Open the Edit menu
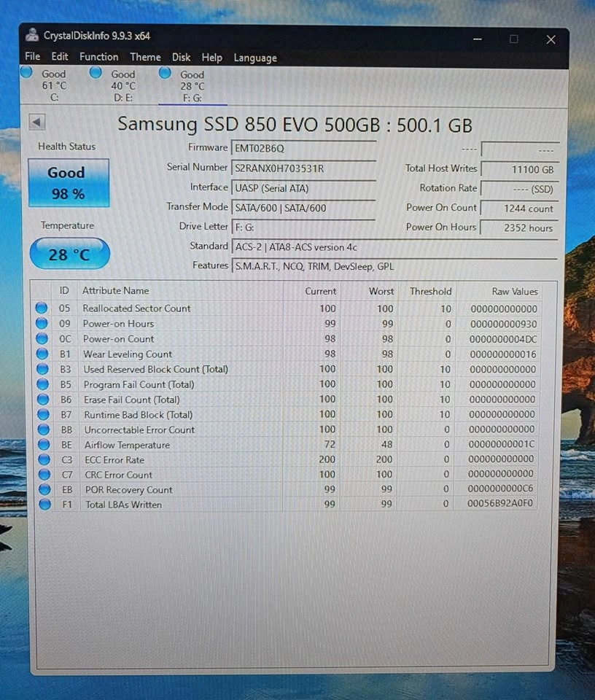 pos(59,57)
